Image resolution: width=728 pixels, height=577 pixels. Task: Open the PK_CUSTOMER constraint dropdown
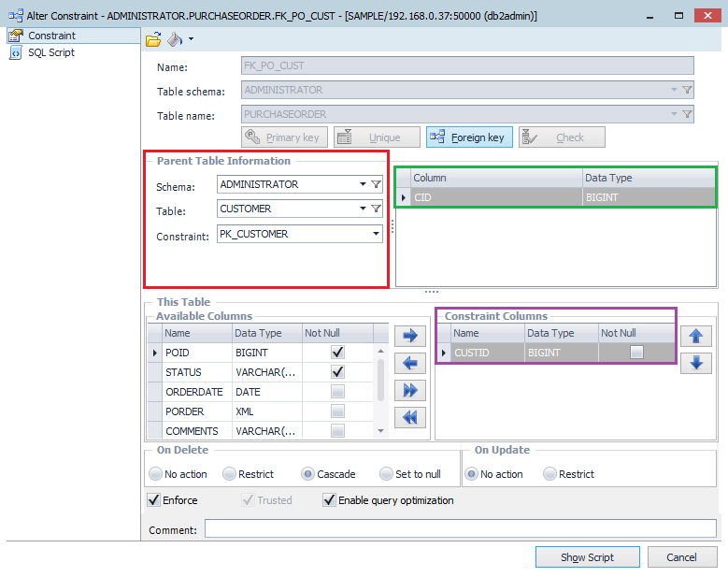[375, 234]
